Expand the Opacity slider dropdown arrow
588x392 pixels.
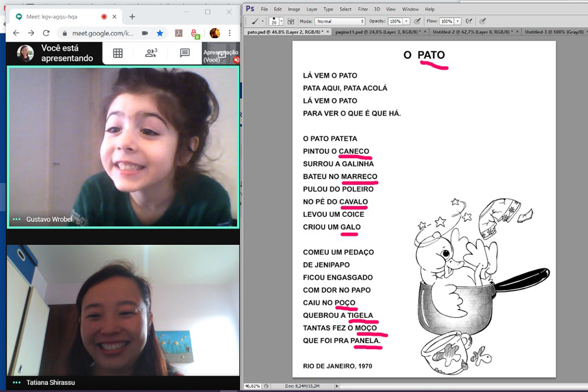click(x=406, y=21)
